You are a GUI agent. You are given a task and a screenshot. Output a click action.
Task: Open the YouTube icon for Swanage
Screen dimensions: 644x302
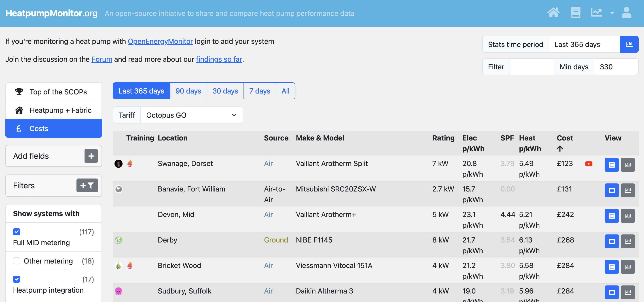point(589,164)
